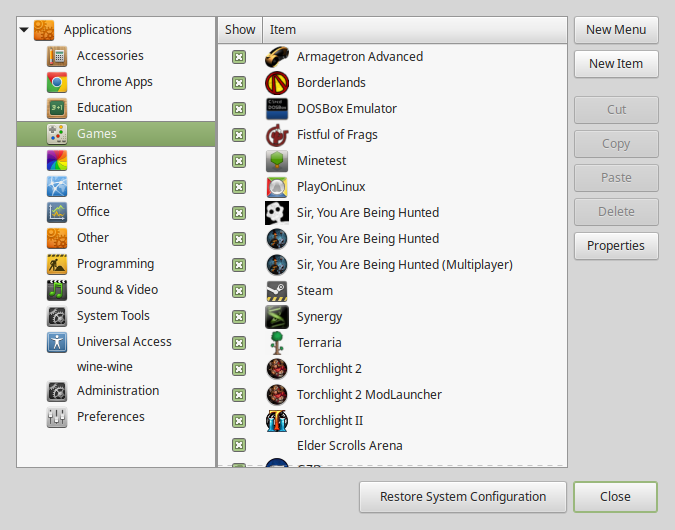This screenshot has height=530, width=675.
Task: Click the Sound & Video music icon
Action: (x=57, y=290)
